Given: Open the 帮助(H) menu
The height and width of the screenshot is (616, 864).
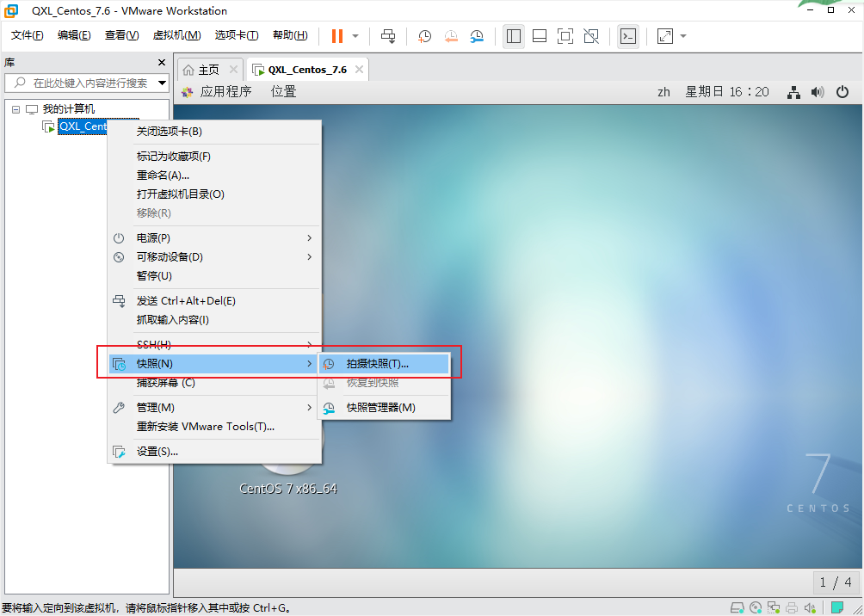Looking at the screenshot, I should 290,35.
